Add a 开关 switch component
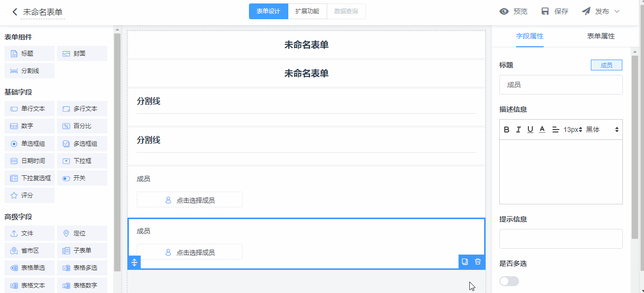The width and height of the screenshot is (644, 293). (82, 178)
